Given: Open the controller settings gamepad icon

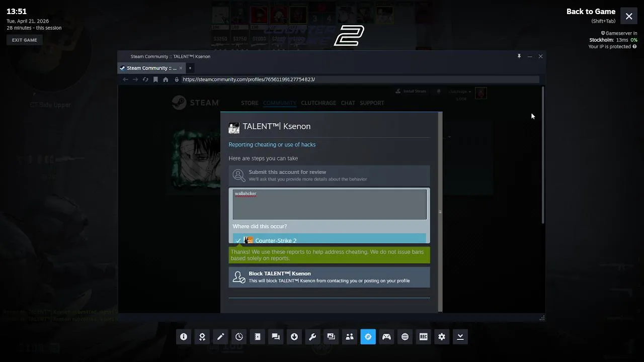Looking at the screenshot, I should 386,337.
